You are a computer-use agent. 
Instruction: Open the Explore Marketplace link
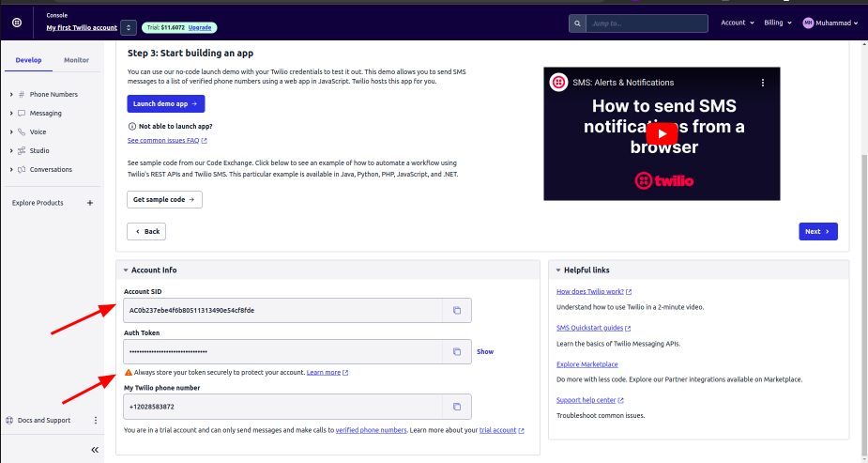click(586, 364)
